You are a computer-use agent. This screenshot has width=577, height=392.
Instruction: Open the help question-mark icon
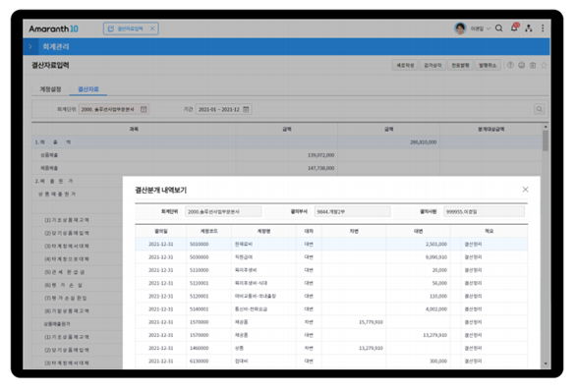coord(510,65)
